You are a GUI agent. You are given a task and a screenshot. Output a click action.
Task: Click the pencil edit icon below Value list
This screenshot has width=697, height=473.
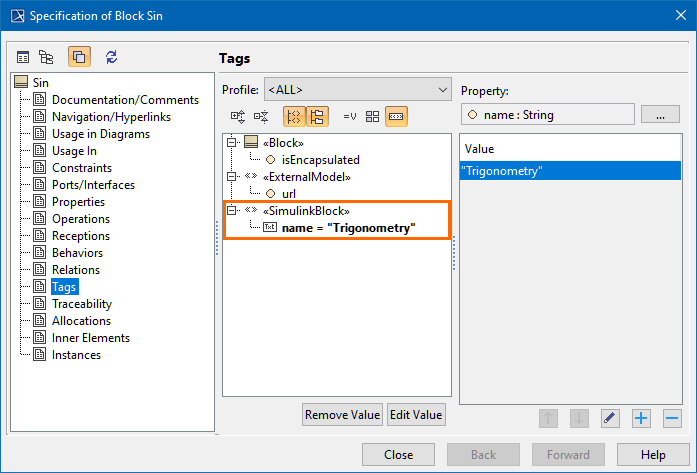coord(610,418)
